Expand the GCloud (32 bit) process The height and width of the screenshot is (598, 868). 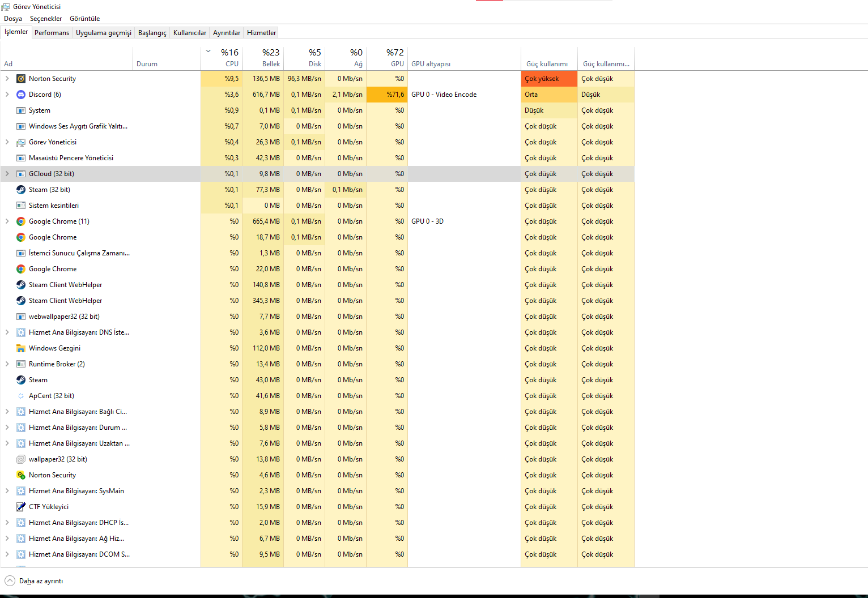pos(7,174)
